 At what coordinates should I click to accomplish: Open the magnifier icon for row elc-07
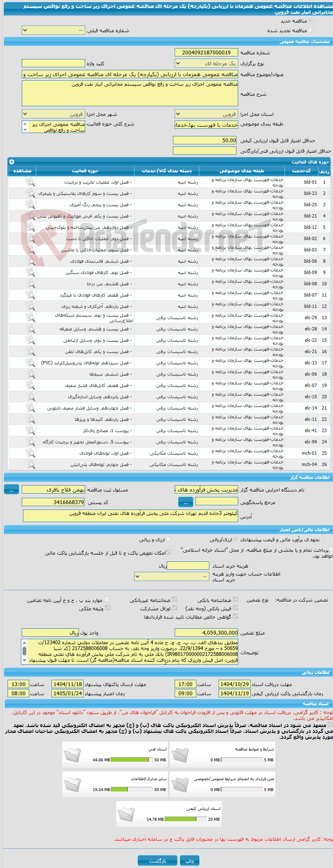click(x=30, y=385)
